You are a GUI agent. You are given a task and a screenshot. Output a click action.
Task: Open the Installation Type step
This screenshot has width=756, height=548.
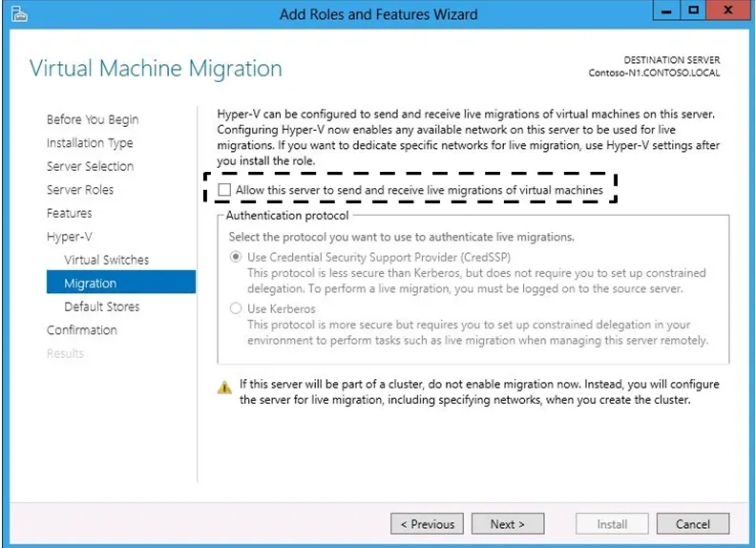point(90,143)
